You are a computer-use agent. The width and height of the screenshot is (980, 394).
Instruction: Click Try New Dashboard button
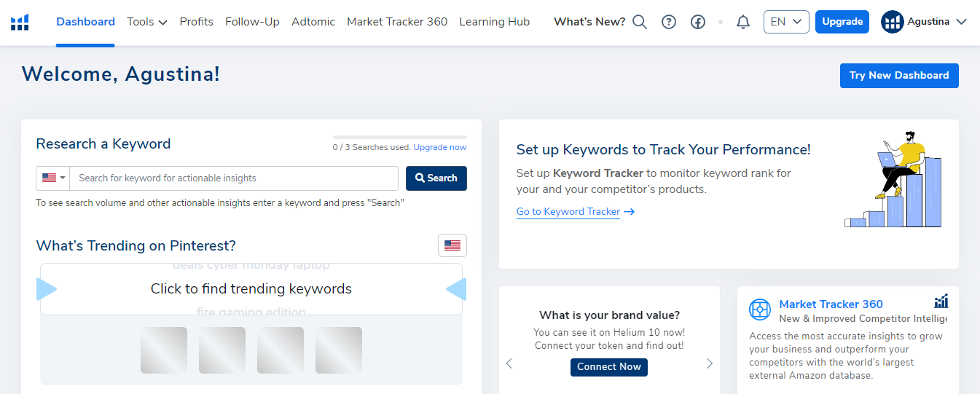[x=899, y=76]
